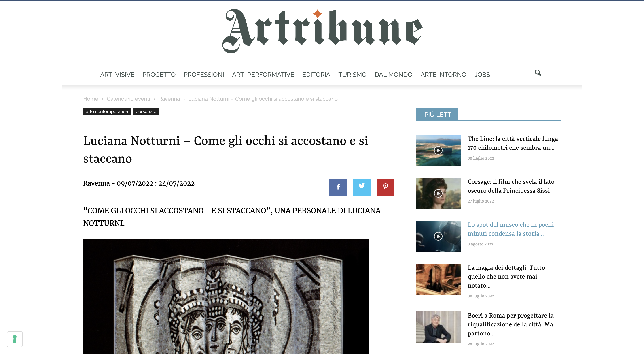Play the museum spot video thumbnail
This screenshot has width=644, height=354.
tap(438, 236)
